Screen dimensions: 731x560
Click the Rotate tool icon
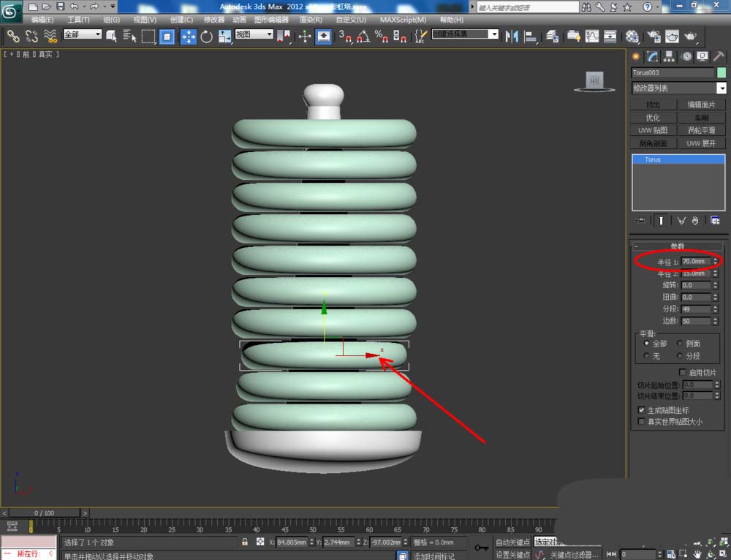pos(206,36)
